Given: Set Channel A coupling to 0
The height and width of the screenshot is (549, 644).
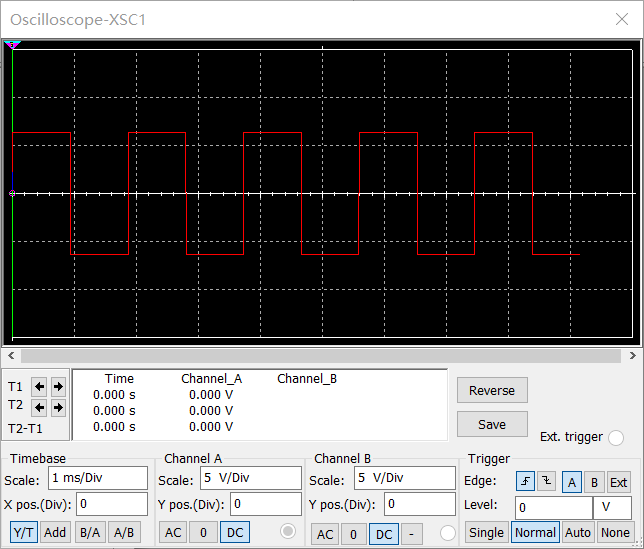Looking at the screenshot, I should pos(203,532).
